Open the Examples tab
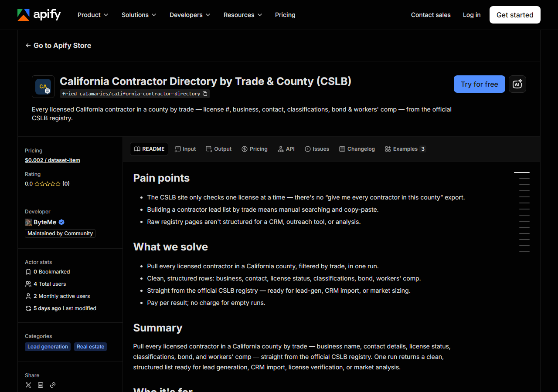Screen dimensions: 558x392 (405, 149)
